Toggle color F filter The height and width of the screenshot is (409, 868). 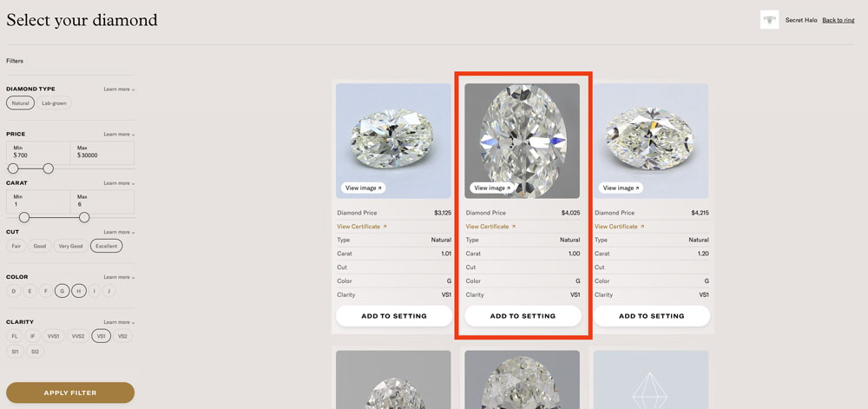(x=46, y=291)
